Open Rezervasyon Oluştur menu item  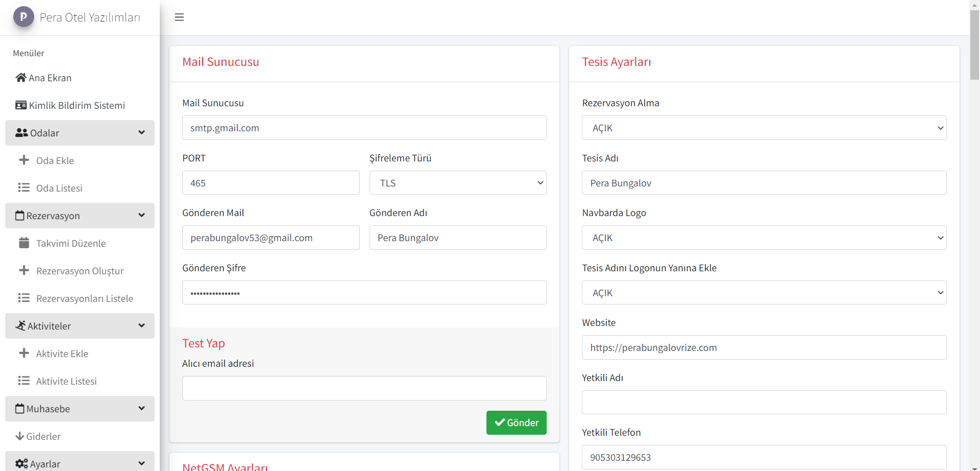click(80, 271)
